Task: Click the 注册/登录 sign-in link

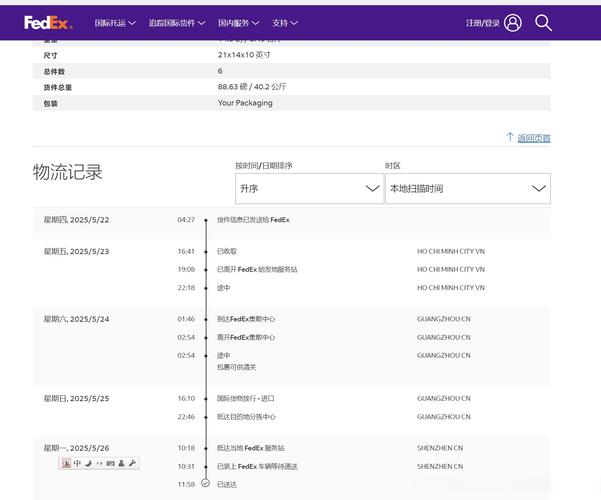Action: (x=482, y=22)
